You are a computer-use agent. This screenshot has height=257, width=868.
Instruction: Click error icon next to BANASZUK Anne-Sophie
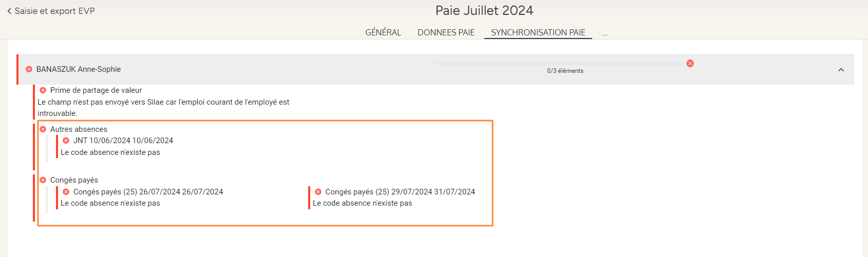click(x=29, y=69)
